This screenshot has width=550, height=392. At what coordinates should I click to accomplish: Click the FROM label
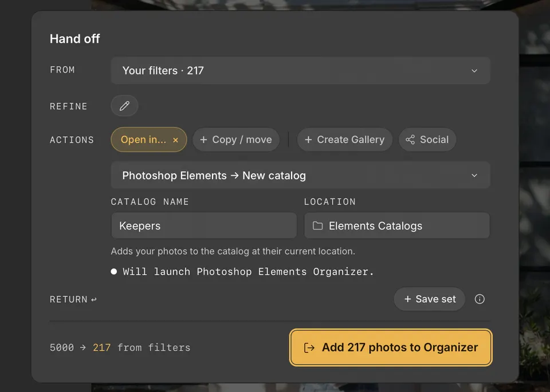pyautogui.click(x=62, y=70)
